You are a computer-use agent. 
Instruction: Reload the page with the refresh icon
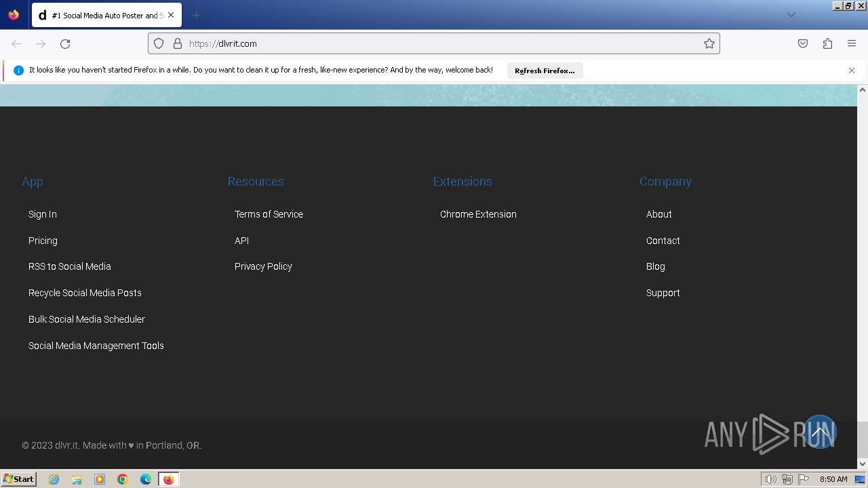coord(65,43)
